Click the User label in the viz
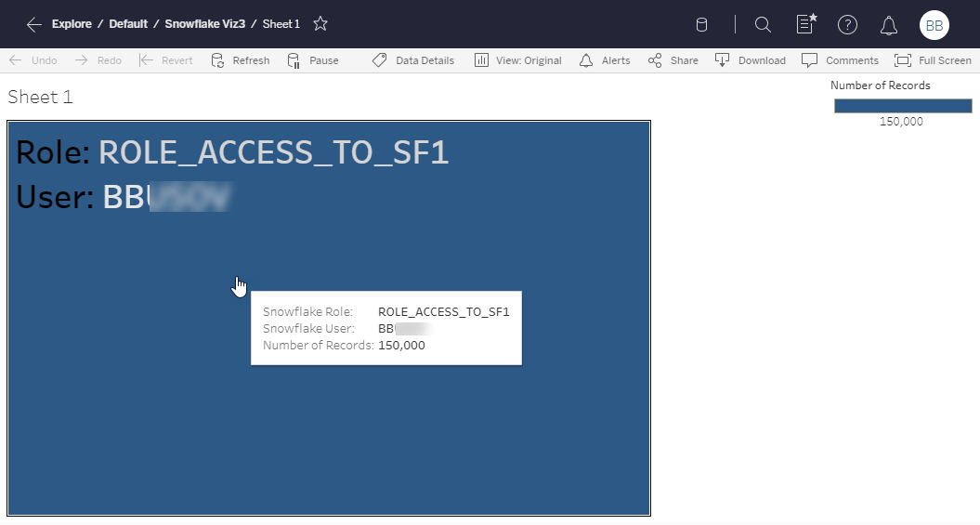Screen dimensions: 980x525 click(55, 197)
